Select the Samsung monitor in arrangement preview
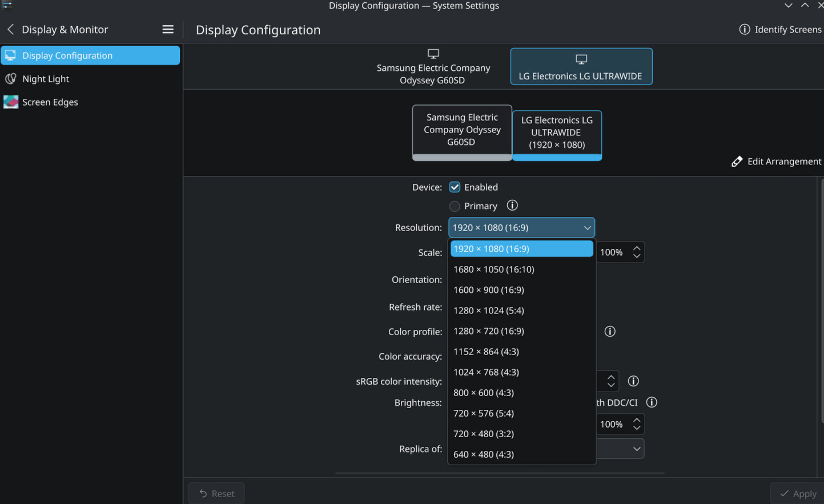 coord(462,130)
